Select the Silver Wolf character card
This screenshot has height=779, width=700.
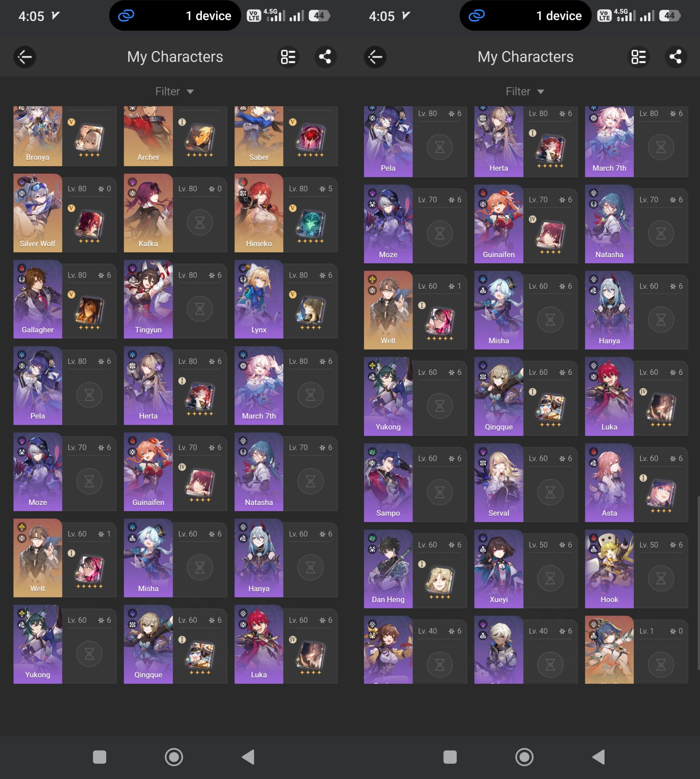pos(38,213)
